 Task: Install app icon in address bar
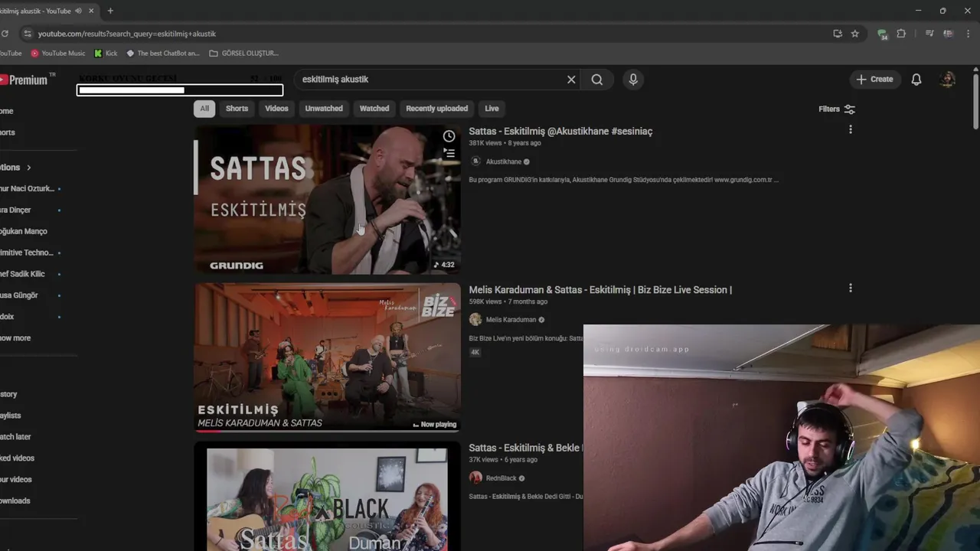coord(838,34)
